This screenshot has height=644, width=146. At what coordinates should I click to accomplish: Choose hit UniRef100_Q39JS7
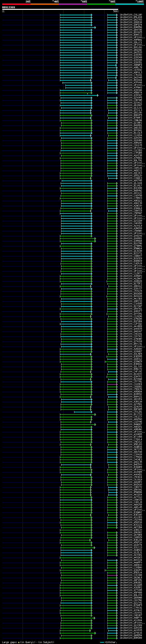click(x=131, y=289)
